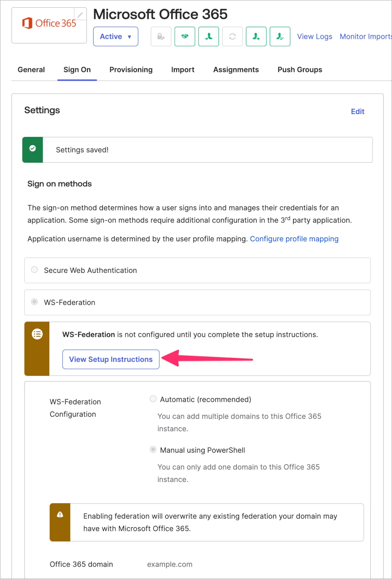
Task: Click the Edit link in Settings
Action: coord(357,111)
